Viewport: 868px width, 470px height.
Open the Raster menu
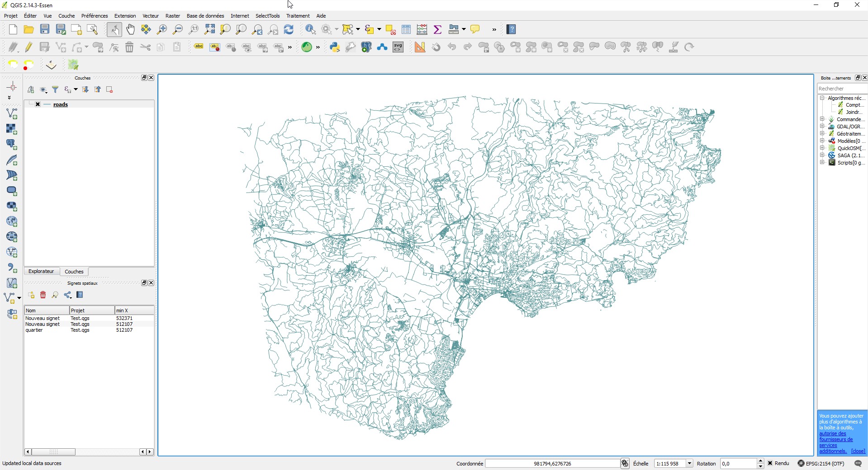coord(173,16)
